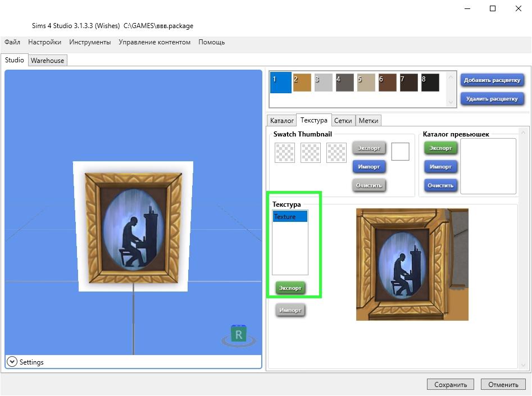Select the brown swatch number 2
Screen dimensions: 532x396
pyautogui.click(x=302, y=83)
